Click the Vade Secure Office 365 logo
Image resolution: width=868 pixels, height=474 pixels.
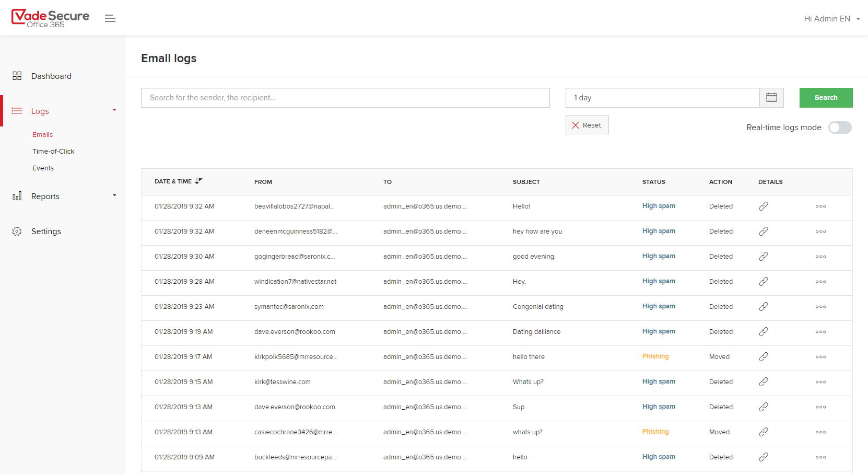51,18
